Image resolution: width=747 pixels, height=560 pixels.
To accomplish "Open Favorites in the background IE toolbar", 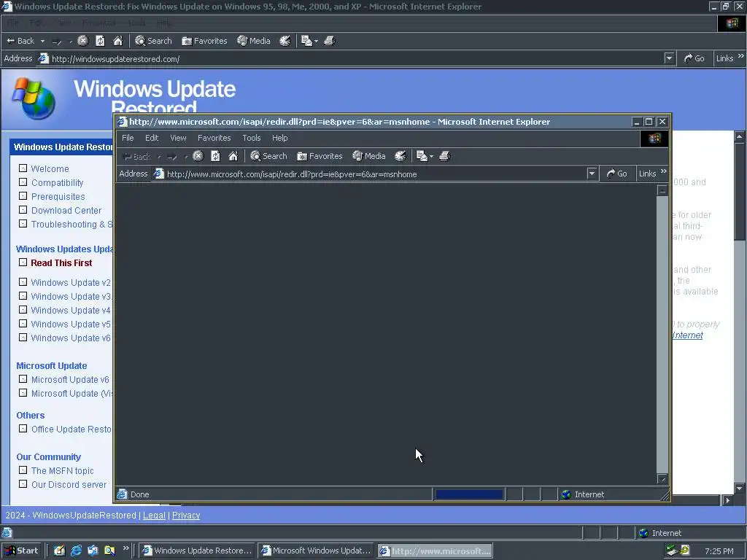I will pos(204,41).
